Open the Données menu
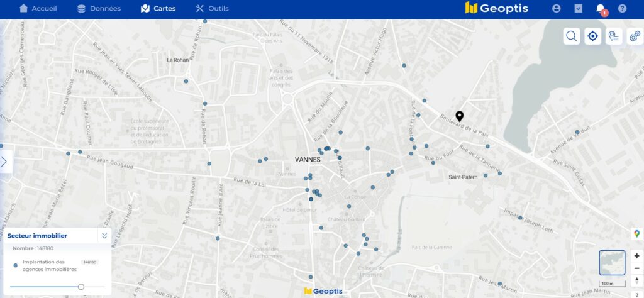Viewport: 644px width, 298px height. click(99, 9)
